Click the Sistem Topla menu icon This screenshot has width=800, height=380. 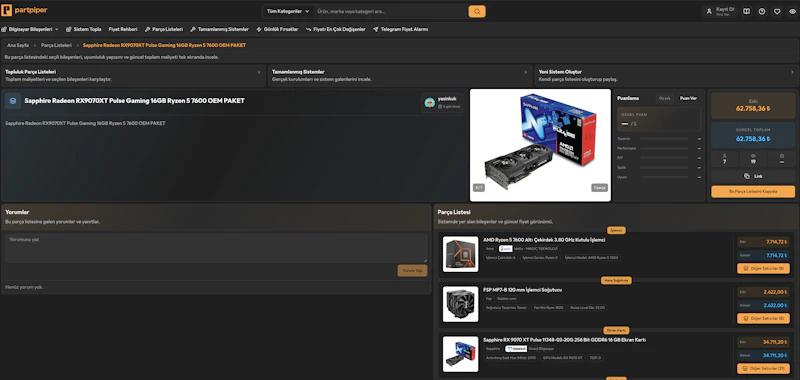68,30
